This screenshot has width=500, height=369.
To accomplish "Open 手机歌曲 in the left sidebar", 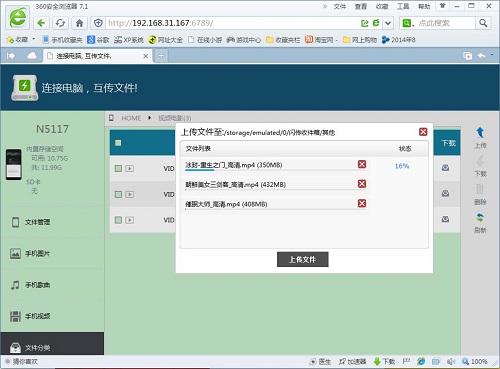I will 52,285.
